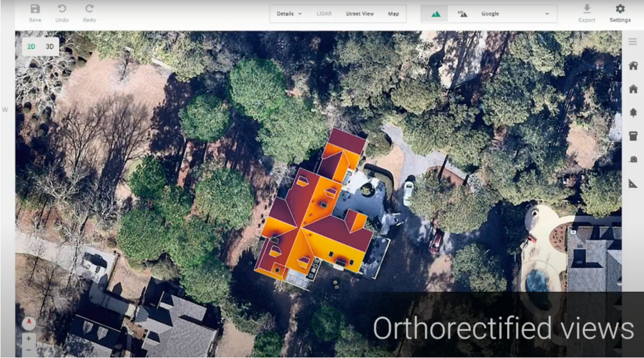Select the house-with-star icon in sidebar
The height and width of the screenshot is (358, 644).
[632, 66]
